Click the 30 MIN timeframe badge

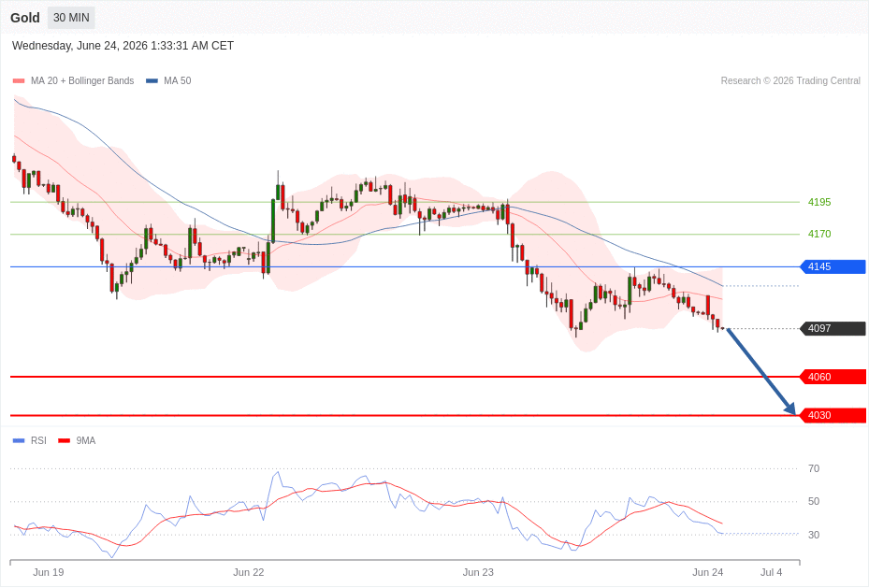coord(71,18)
